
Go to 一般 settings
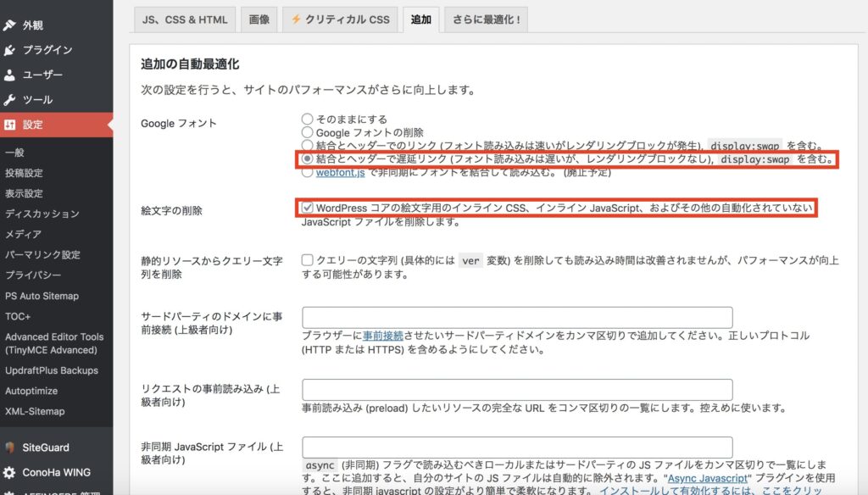[15, 153]
